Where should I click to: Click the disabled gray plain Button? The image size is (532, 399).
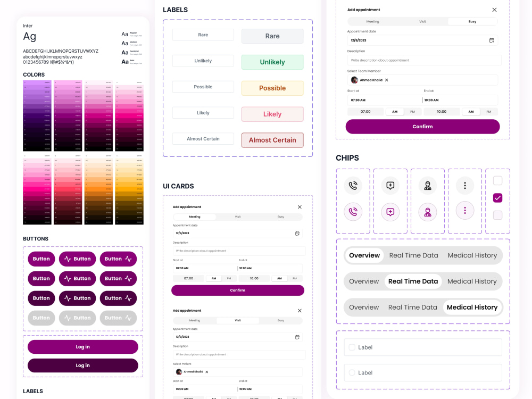(41, 318)
